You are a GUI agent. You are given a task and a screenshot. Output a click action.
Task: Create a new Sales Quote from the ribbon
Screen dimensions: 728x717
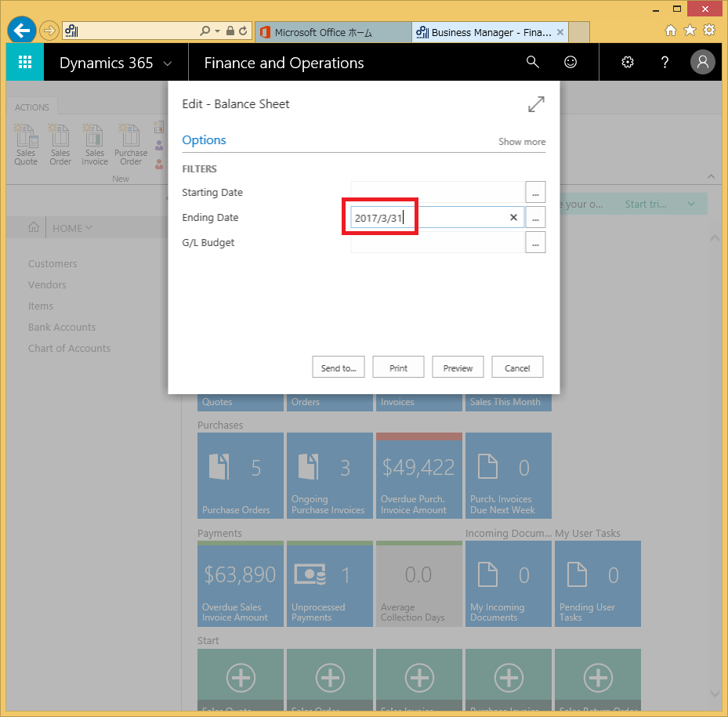point(26,144)
